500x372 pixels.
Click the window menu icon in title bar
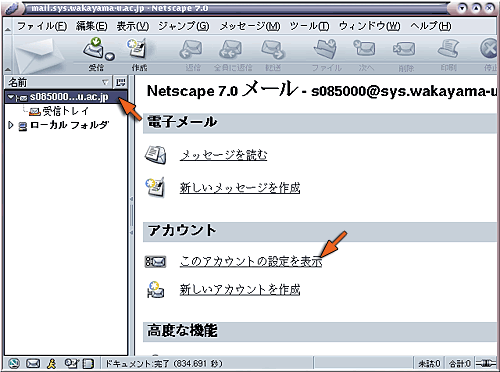point(13,8)
